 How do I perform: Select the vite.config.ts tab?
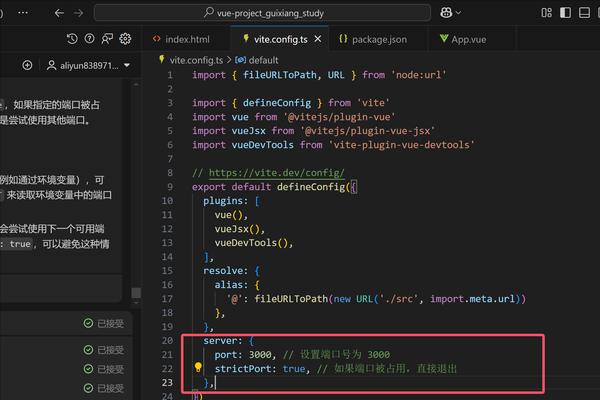click(280, 39)
